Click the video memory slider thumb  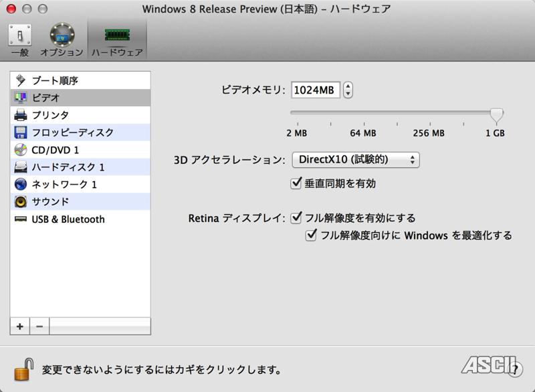[496, 115]
